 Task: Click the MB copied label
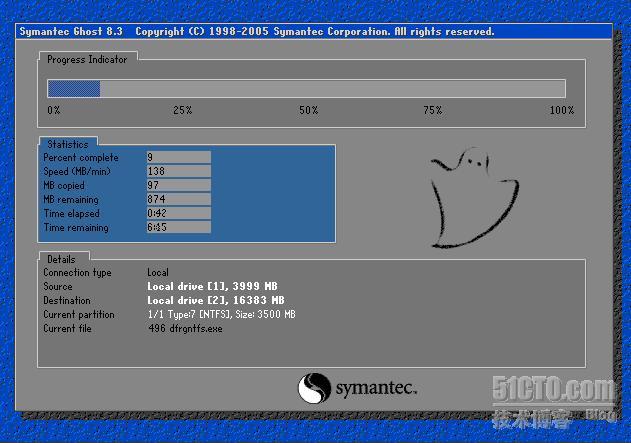click(x=64, y=185)
